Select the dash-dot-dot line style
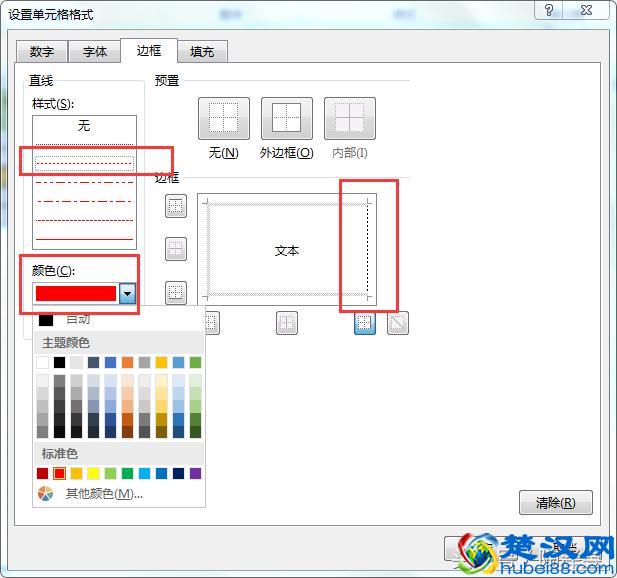This screenshot has width=617, height=578. point(84,183)
